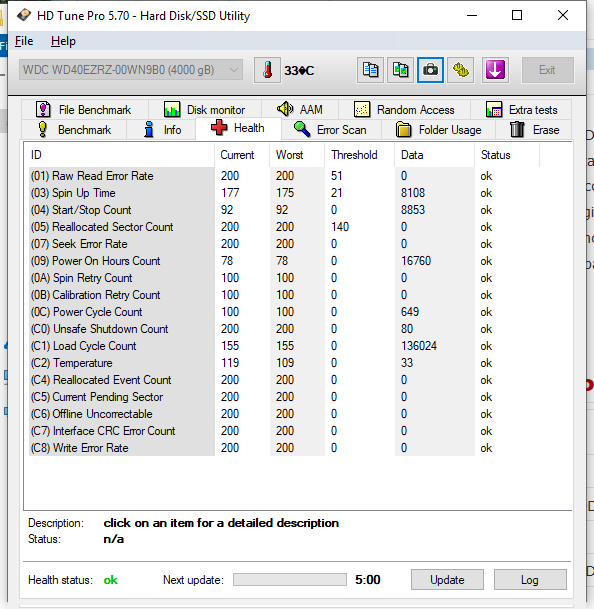Click the Exit button
The width and height of the screenshot is (594, 609).
click(x=547, y=70)
